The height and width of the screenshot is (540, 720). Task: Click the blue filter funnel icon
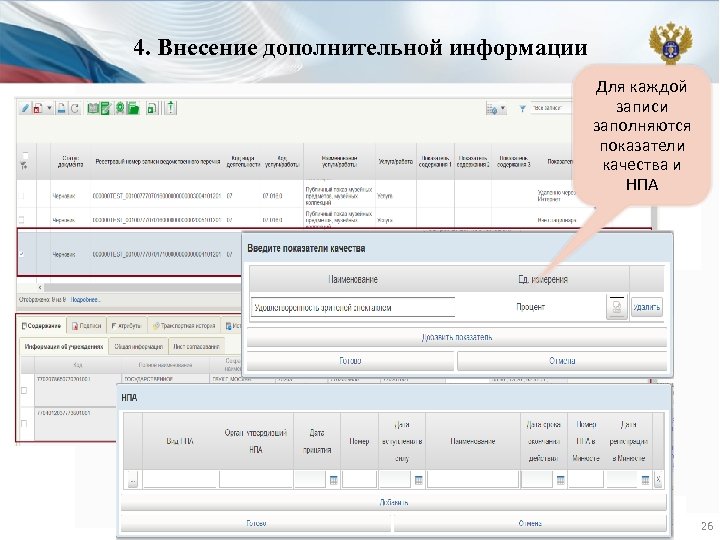[x=522, y=109]
